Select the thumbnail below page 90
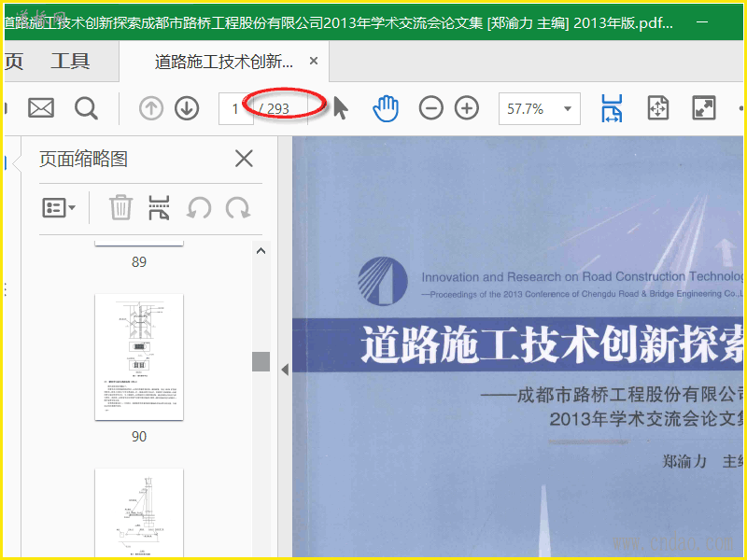747x560 pixels. click(x=139, y=512)
